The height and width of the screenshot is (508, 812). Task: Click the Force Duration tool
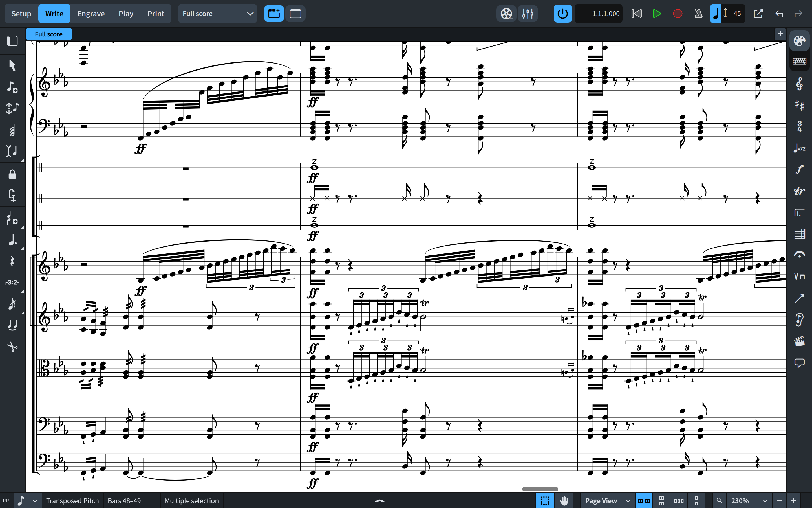[12, 195]
